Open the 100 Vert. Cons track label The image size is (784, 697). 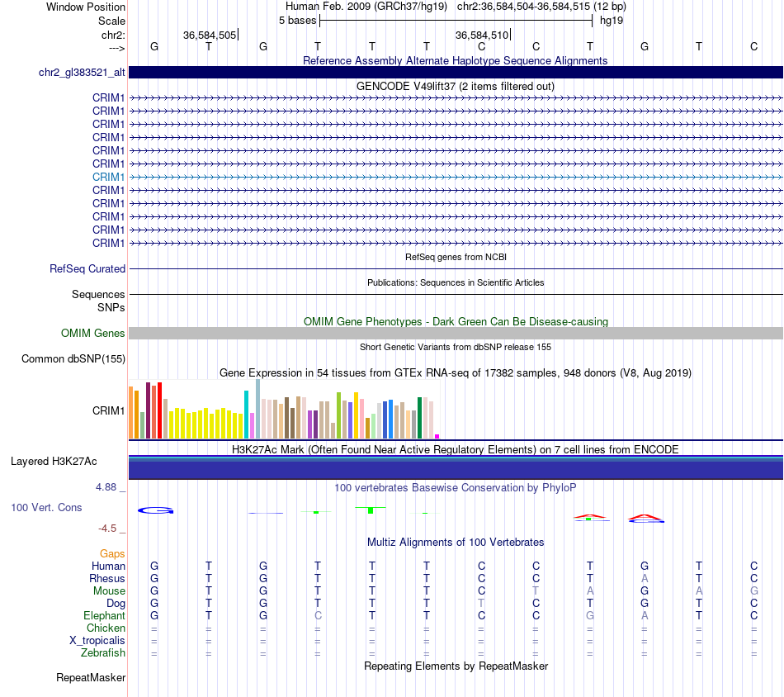pos(46,507)
